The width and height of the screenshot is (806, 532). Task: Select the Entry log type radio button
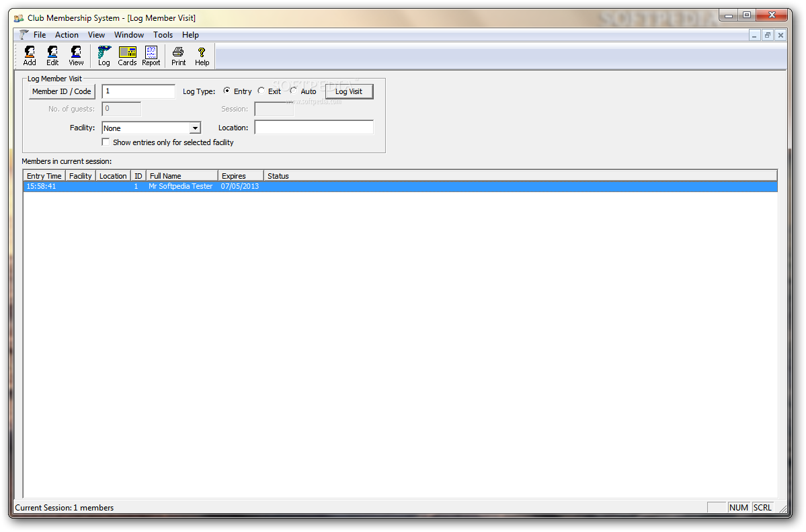[x=227, y=91]
